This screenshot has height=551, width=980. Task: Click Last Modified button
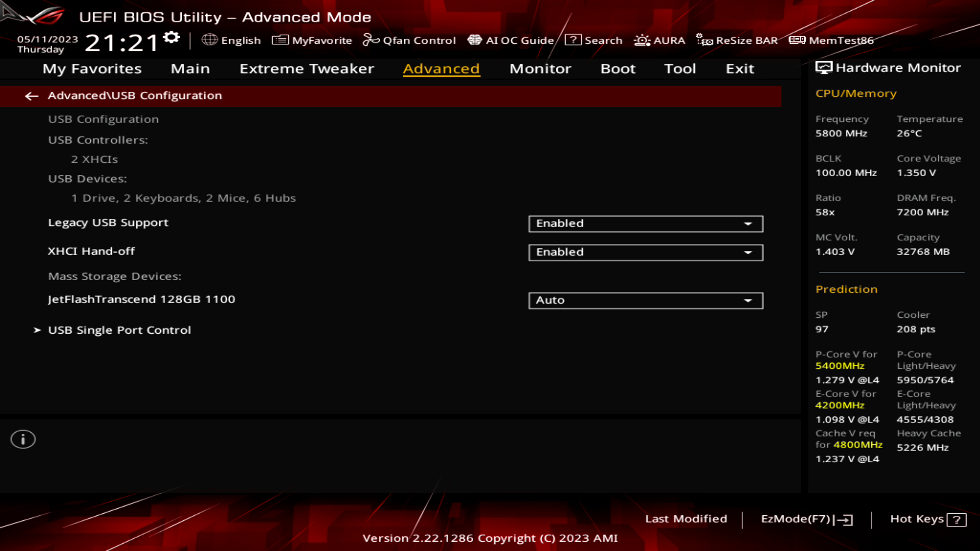686,518
